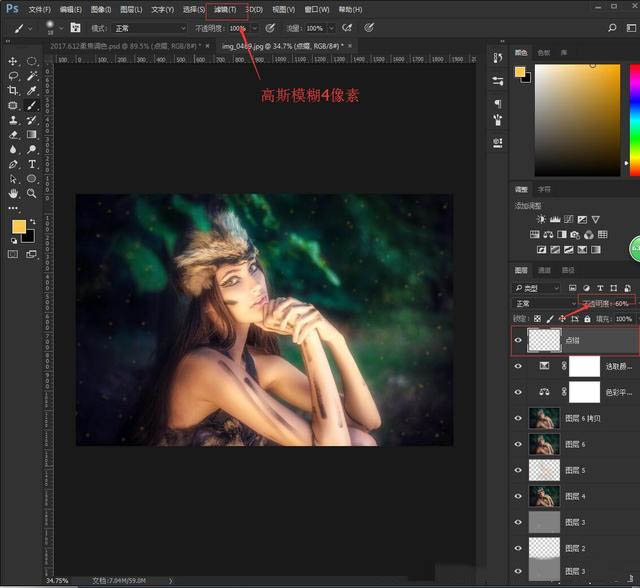Pick the Magic Wand tool

tap(32, 76)
